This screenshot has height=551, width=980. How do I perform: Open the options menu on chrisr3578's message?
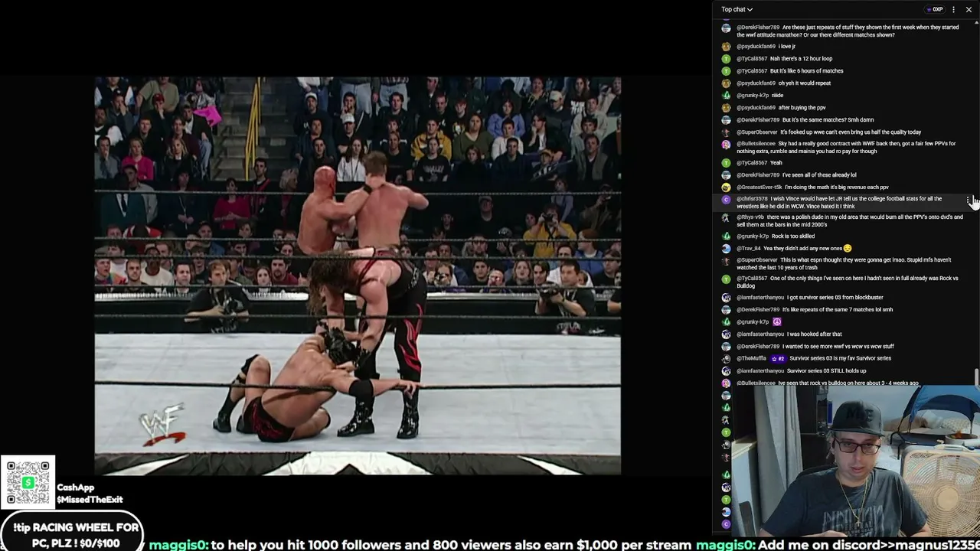tap(969, 201)
